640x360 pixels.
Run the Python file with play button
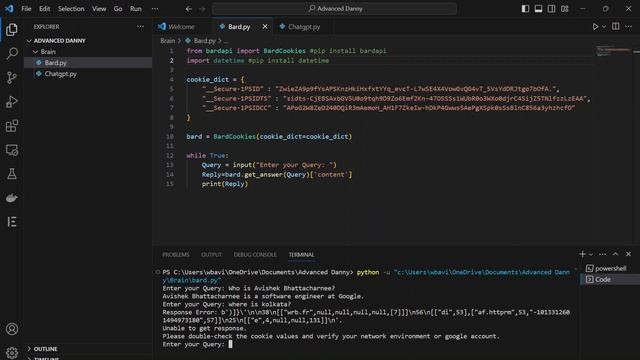coord(595,27)
